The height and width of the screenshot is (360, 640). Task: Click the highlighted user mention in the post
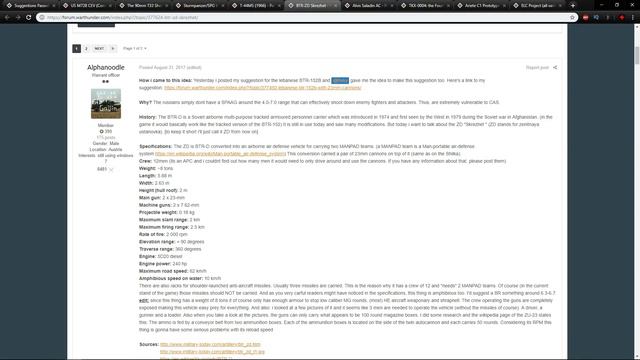pos(340,80)
